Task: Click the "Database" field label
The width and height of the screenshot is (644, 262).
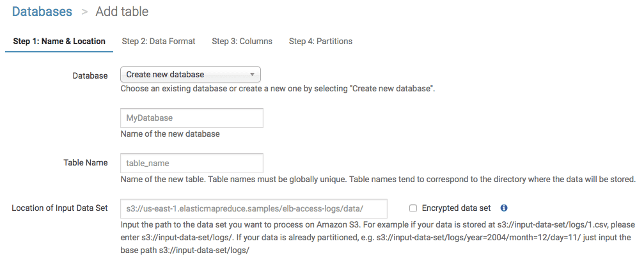Action: click(x=90, y=75)
